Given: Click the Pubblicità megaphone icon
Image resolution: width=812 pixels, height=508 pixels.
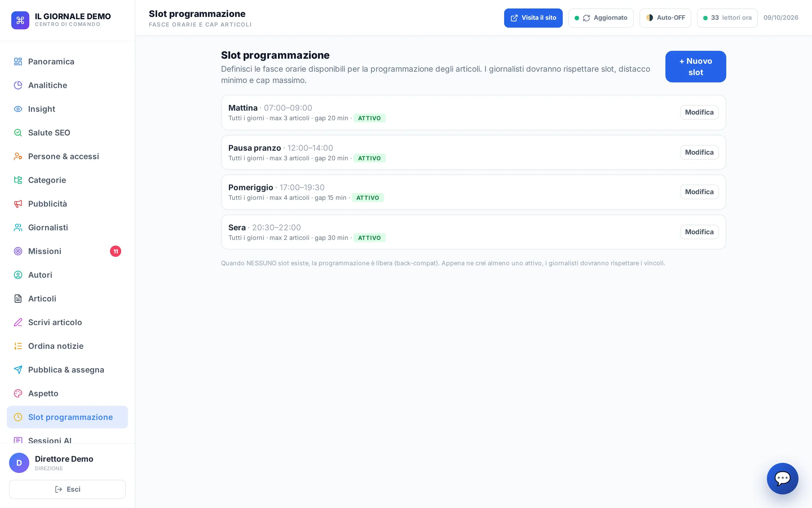Looking at the screenshot, I should click(x=18, y=203).
